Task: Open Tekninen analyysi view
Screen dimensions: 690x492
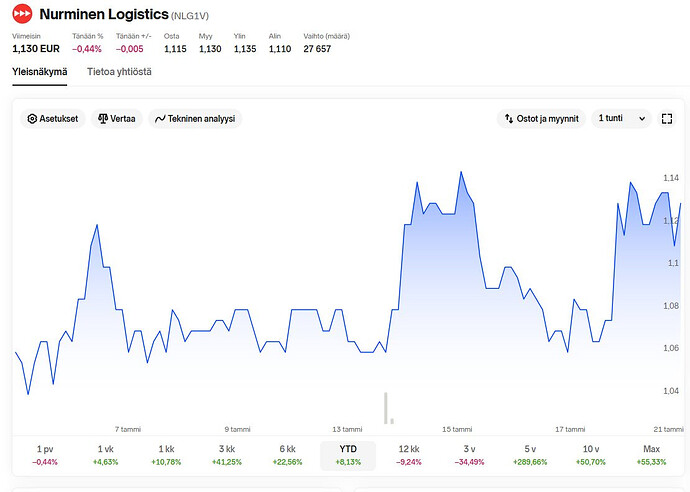Action: [195, 119]
